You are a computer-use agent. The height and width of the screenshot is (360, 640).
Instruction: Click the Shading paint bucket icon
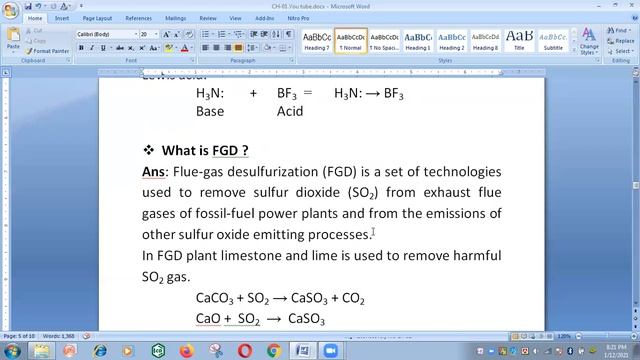(x=267, y=48)
